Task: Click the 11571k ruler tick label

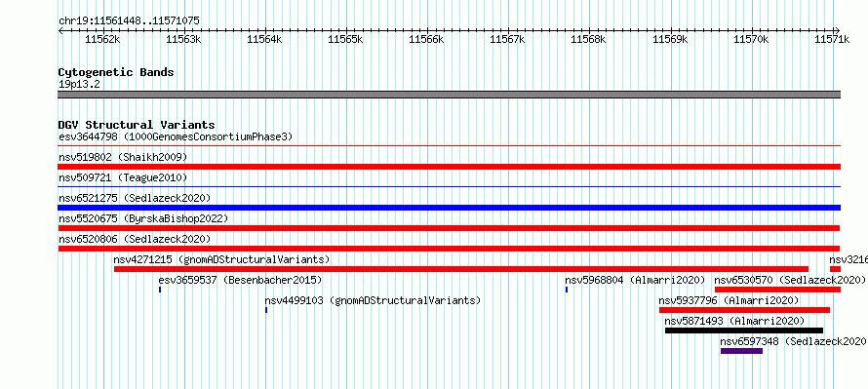Action: click(x=832, y=39)
